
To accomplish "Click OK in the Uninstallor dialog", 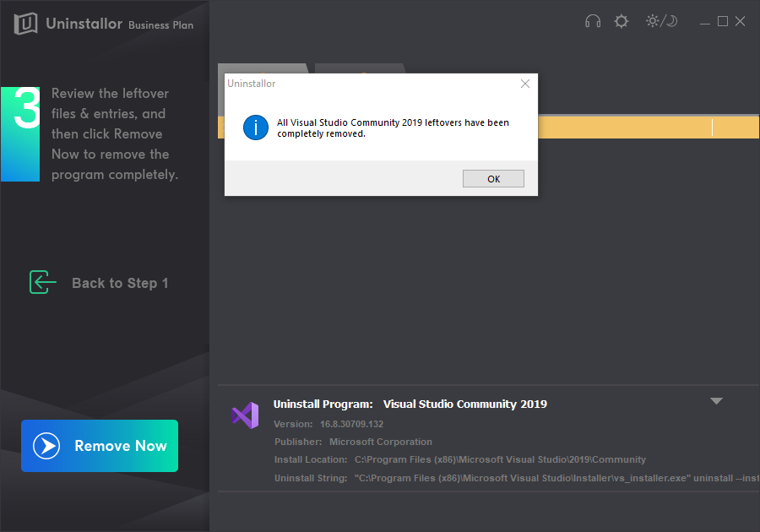I will pyautogui.click(x=493, y=179).
